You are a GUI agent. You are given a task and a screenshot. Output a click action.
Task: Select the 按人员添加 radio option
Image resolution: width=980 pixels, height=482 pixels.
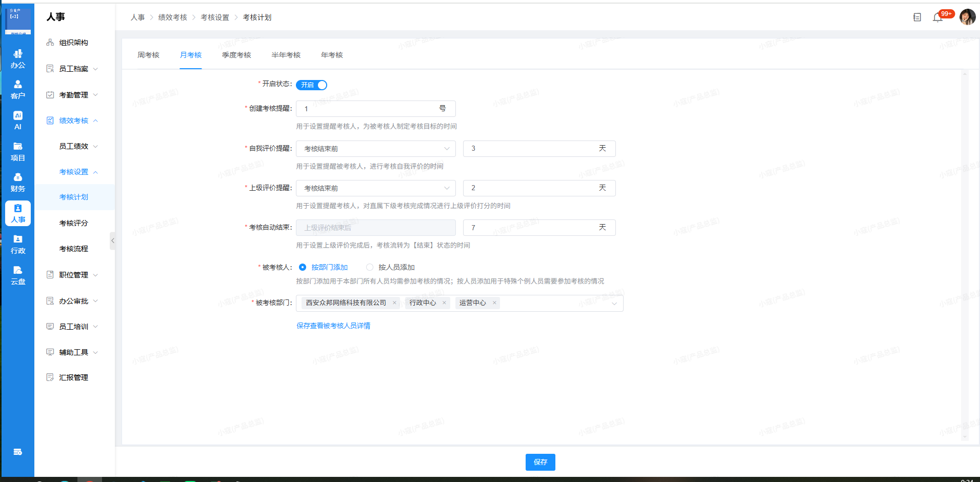coord(370,267)
